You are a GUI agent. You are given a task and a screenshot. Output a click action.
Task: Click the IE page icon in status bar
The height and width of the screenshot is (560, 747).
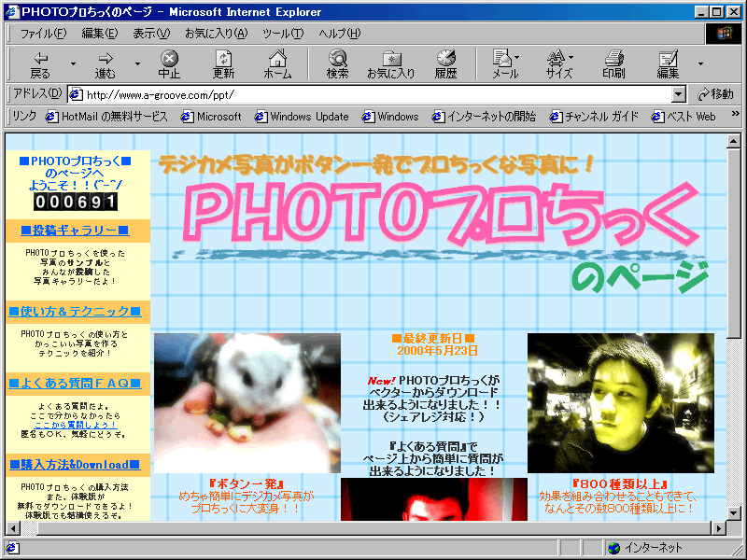tap(12, 548)
